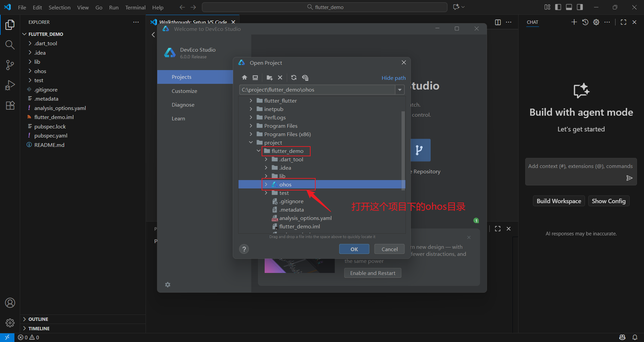Collapse the project folder in dialog

251,142
